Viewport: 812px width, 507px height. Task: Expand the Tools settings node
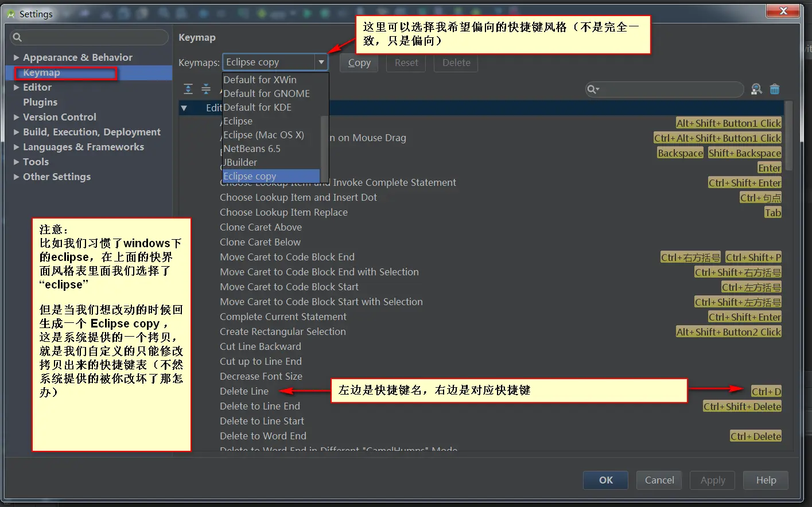17,162
